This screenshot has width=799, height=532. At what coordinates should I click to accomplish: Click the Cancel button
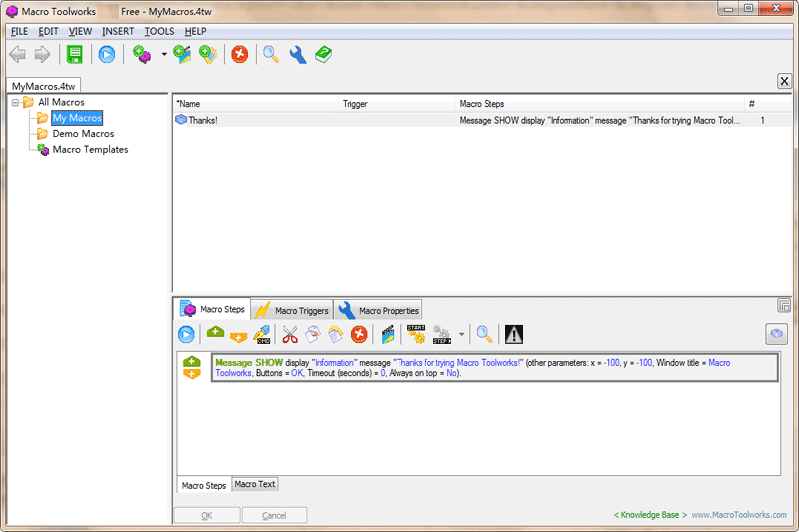coord(274,516)
